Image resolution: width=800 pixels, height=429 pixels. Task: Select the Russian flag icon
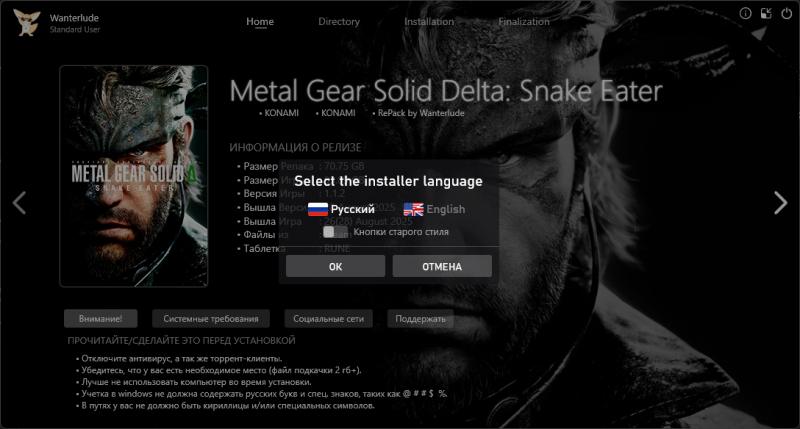point(317,209)
